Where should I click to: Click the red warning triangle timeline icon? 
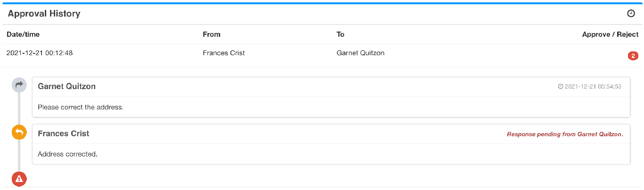19,179
